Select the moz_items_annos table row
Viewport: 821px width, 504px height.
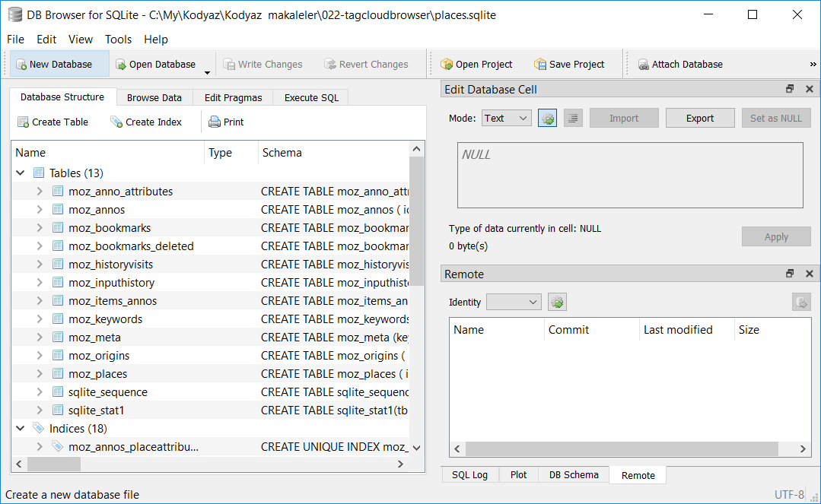coord(210,300)
